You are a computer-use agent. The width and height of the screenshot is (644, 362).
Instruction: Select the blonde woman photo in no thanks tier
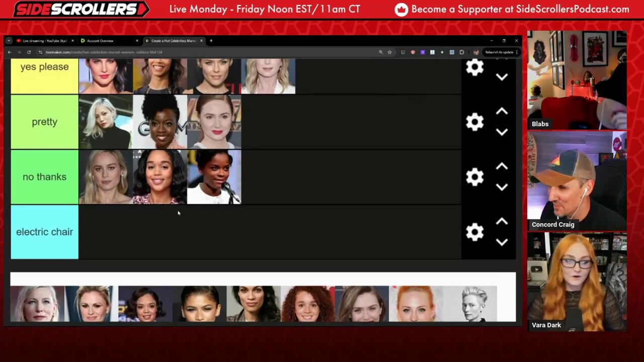click(x=106, y=177)
